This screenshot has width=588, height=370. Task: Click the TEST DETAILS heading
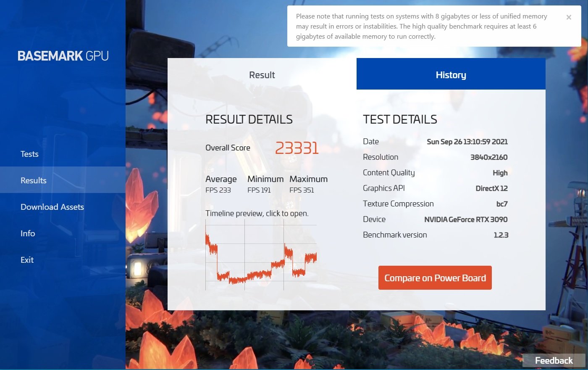(400, 119)
